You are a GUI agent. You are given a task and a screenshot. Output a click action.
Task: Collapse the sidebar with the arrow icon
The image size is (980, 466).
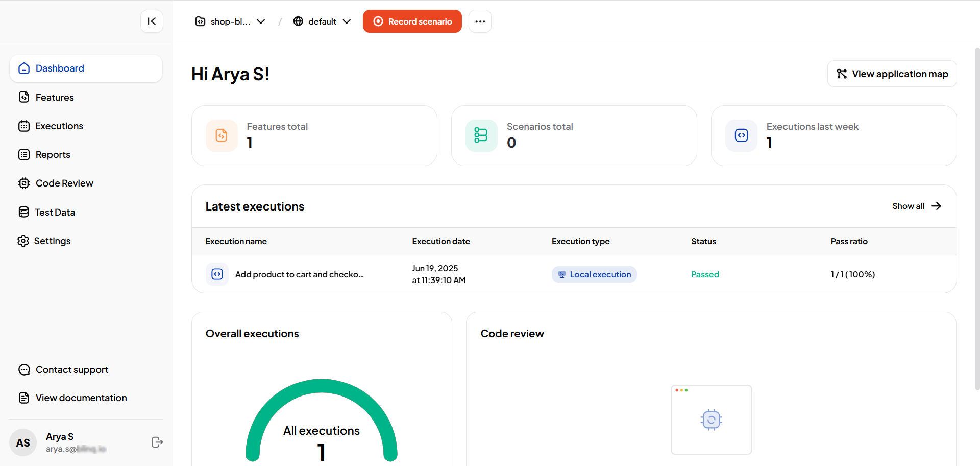pyautogui.click(x=152, y=21)
